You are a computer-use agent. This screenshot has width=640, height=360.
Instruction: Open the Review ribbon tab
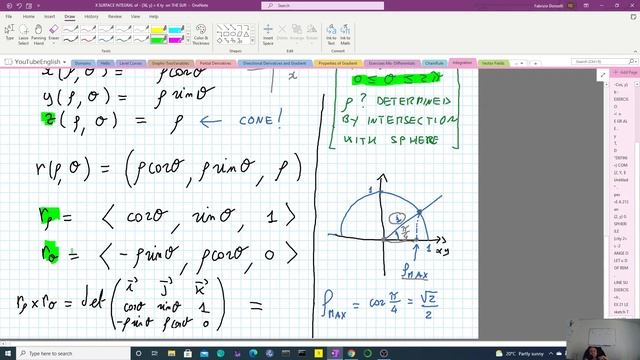[115, 17]
